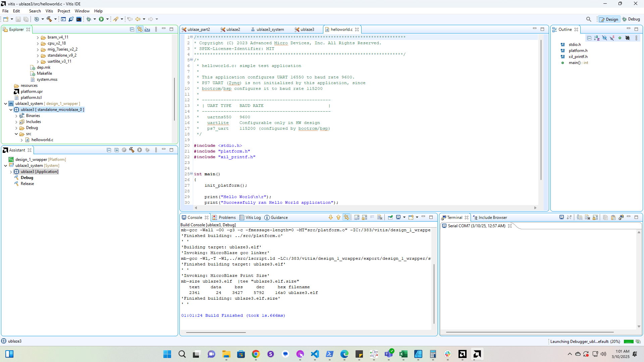Click the Debug bug icon in toolbar

tap(89, 19)
